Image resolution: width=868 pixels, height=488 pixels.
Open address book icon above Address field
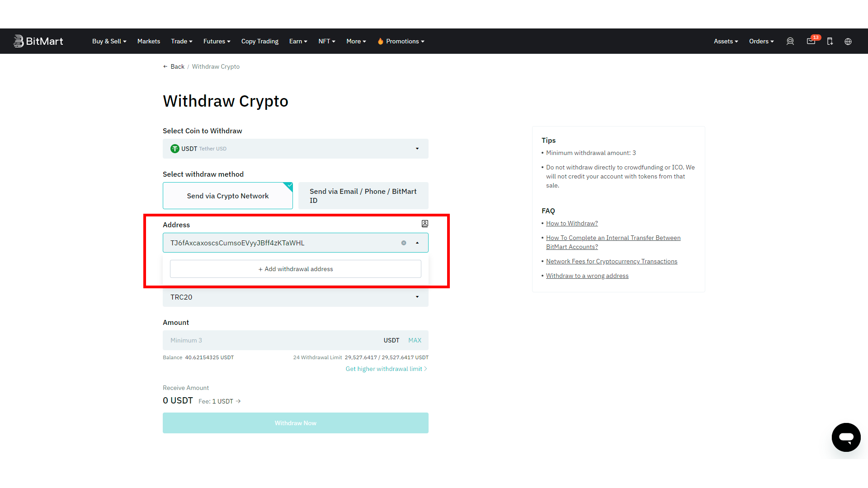click(x=425, y=224)
